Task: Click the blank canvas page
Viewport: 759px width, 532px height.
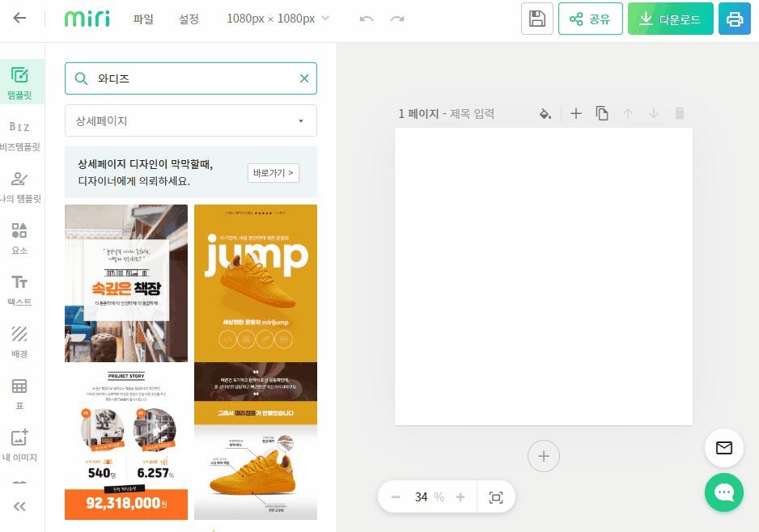Action: pyautogui.click(x=544, y=277)
